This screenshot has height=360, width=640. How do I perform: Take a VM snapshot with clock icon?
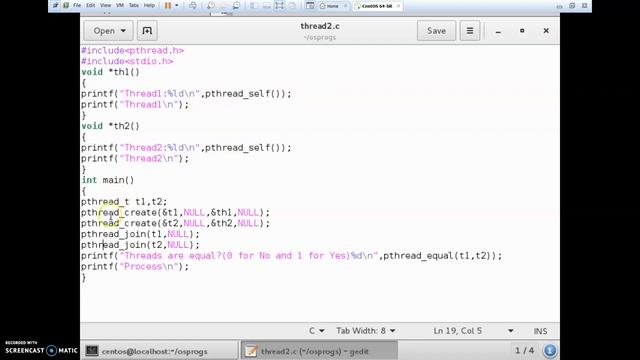(211, 6)
